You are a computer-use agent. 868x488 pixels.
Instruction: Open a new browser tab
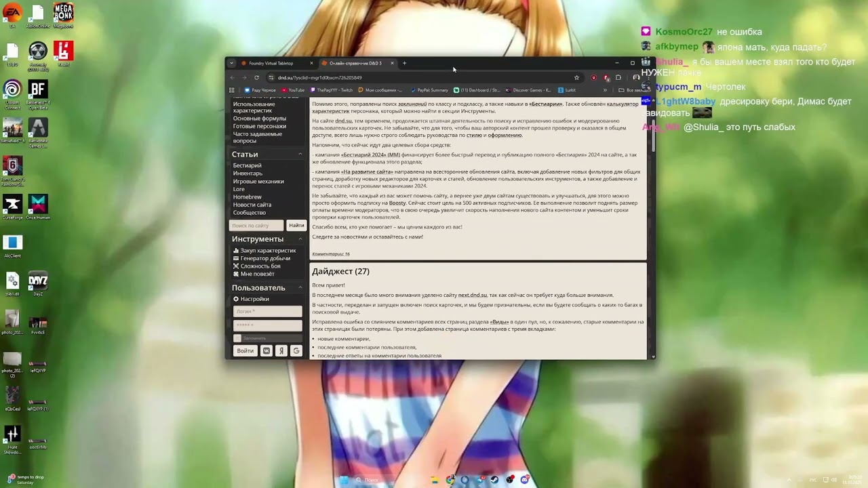pyautogui.click(x=404, y=63)
